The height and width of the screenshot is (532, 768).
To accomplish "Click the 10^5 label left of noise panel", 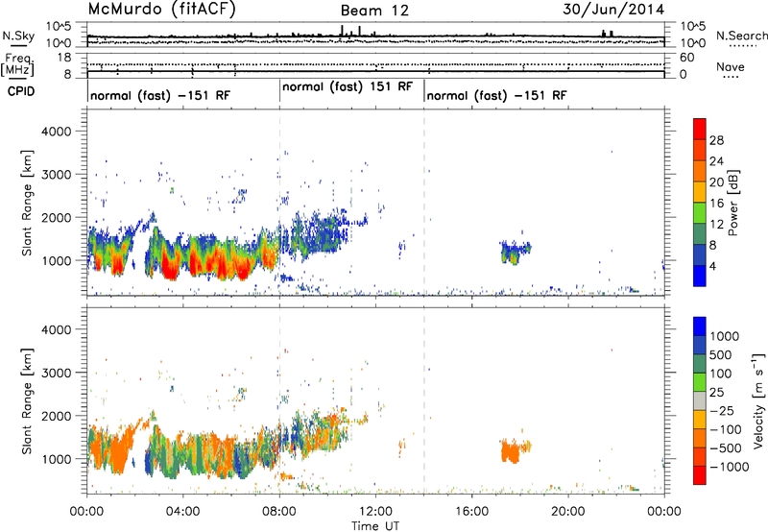I will coord(59,27).
